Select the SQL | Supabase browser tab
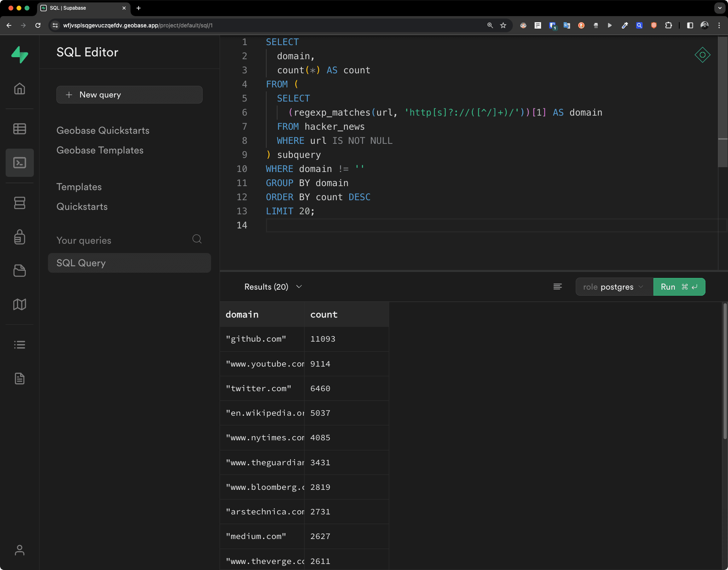Image resolution: width=728 pixels, height=570 pixels. pos(84,8)
